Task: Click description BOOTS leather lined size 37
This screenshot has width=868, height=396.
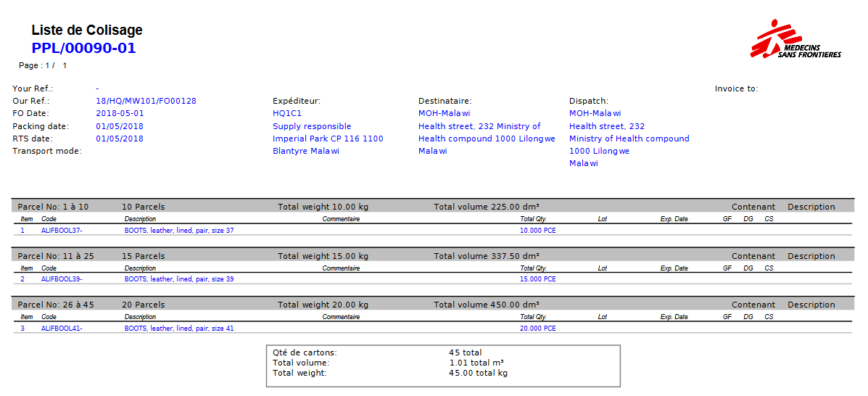Action: [x=179, y=231]
